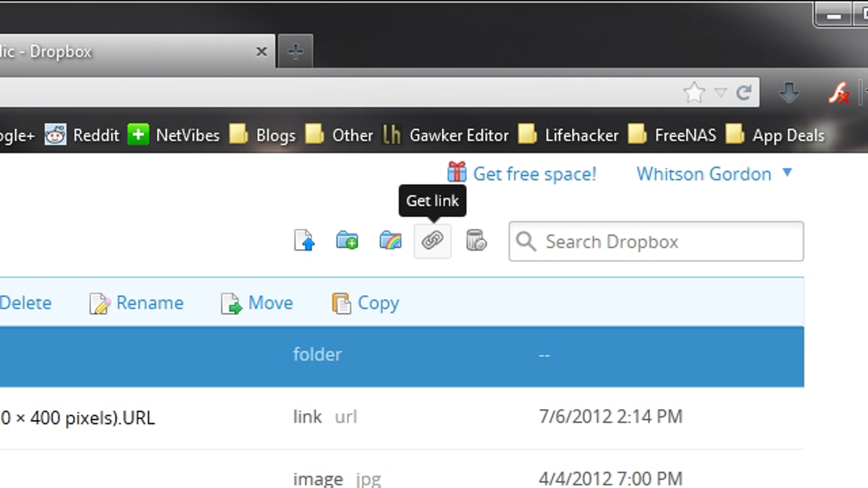Viewport: 868px width, 488px height.
Task: Focus the Search Dropbox field
Action: (x=656, y=241)
